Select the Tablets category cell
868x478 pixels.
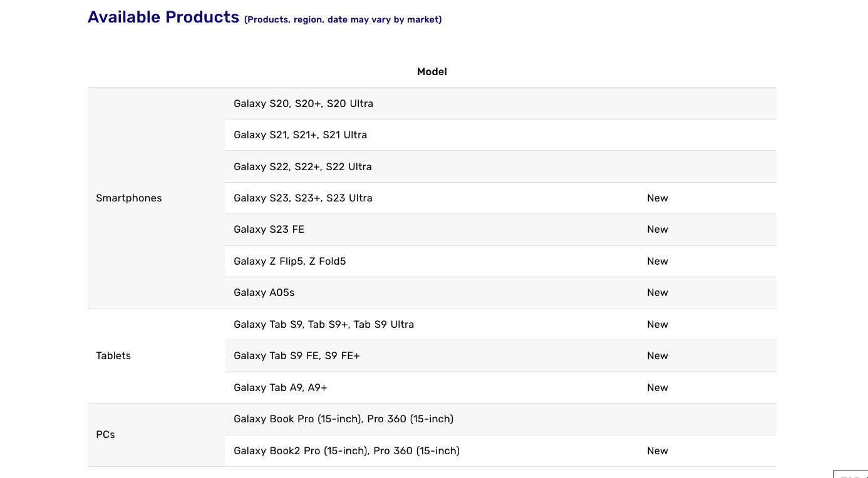(x=157, y=356)
